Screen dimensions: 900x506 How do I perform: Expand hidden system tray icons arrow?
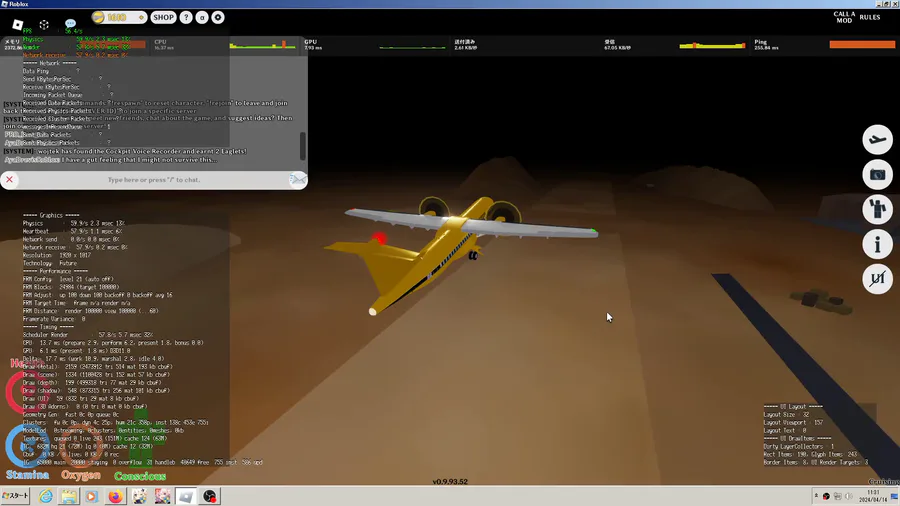pyautogui.click(x=816, y=496)
